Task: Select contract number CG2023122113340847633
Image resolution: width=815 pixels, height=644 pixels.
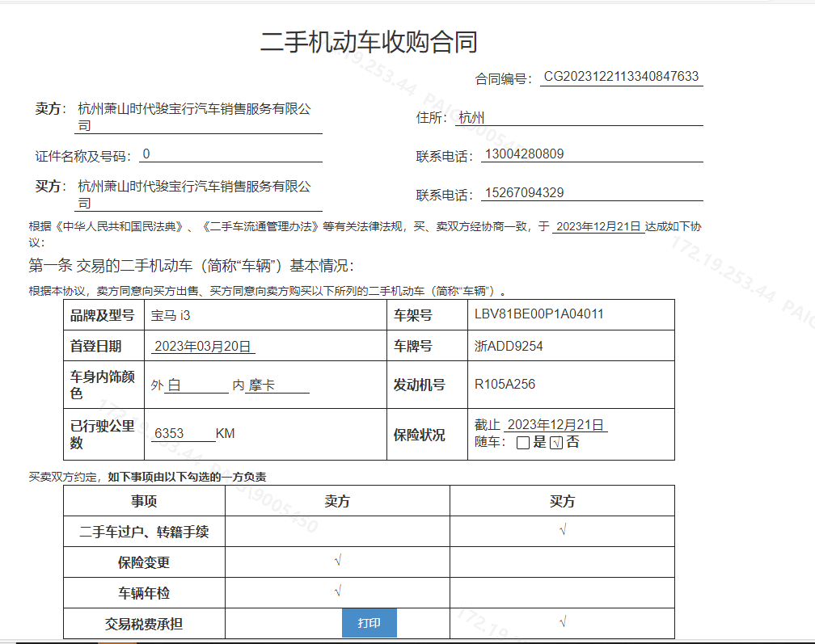Action: click(621, 77)
